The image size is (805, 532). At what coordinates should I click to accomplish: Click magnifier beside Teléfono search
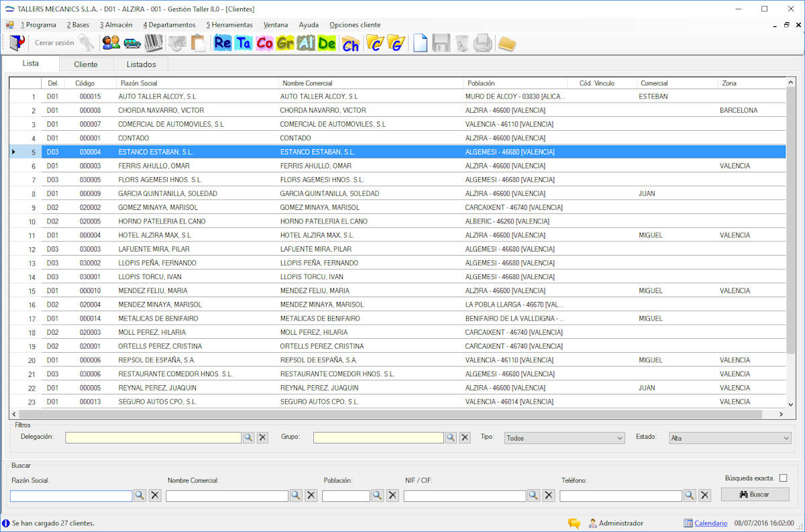690,495
